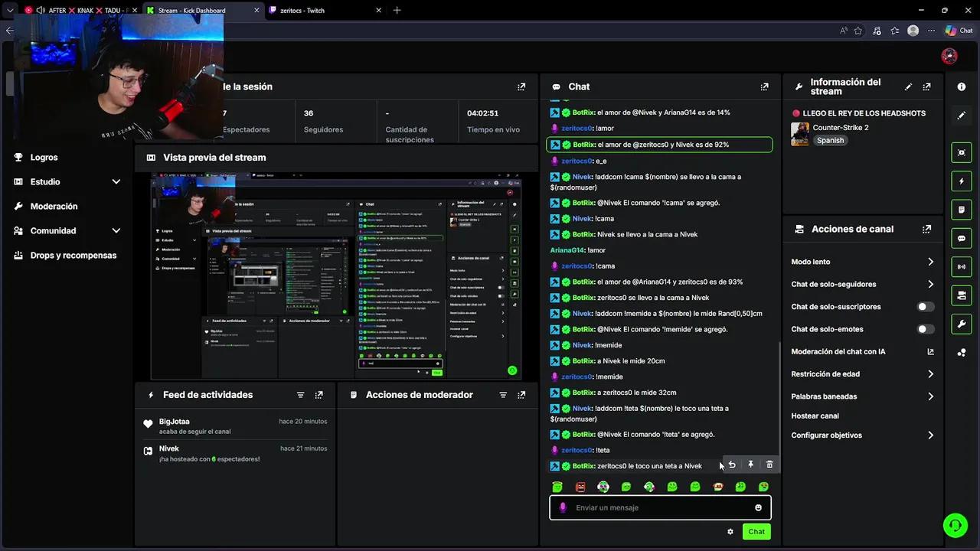Click the green support headset button
The width and height of the screenshot is (980, 551).
(x=955, y=525)
